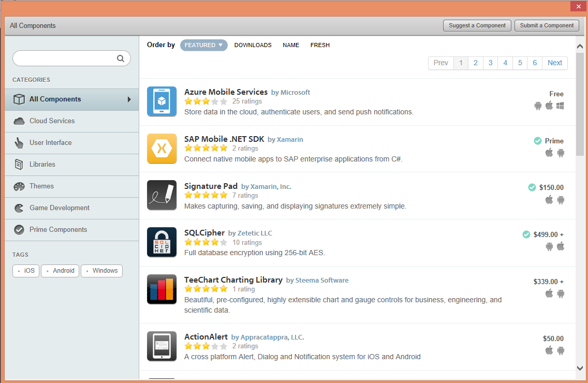This screenshot has height=383, width=588.
Task: Expand the All Components category arrow
Action: point(129,99)
